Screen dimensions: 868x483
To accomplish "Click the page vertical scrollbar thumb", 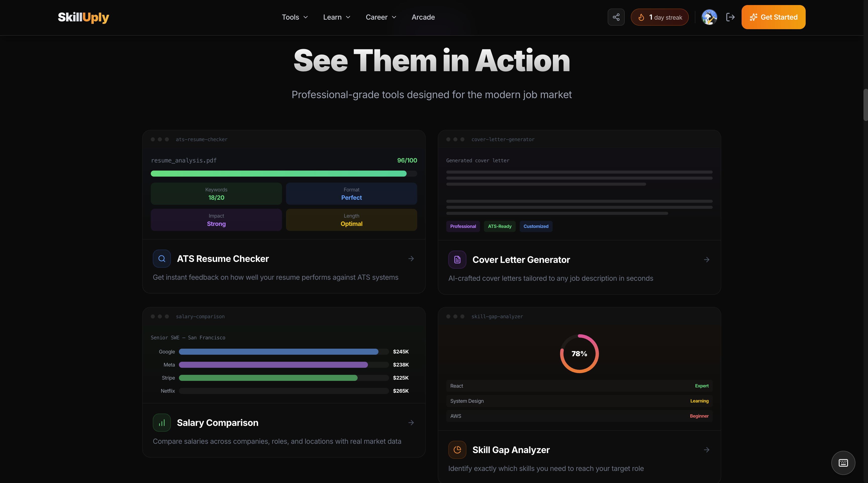I will pos(865,105).
